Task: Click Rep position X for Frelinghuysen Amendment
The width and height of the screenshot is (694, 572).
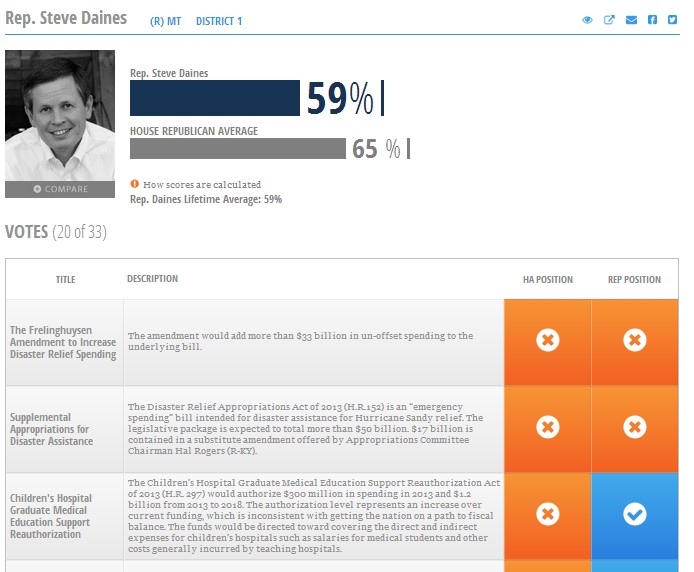Action: pos(634,341)
